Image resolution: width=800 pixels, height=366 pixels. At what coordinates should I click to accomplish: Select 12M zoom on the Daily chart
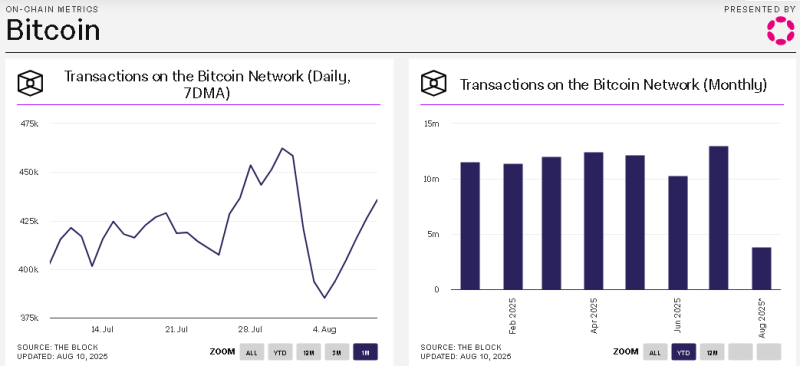coord(309,352)
